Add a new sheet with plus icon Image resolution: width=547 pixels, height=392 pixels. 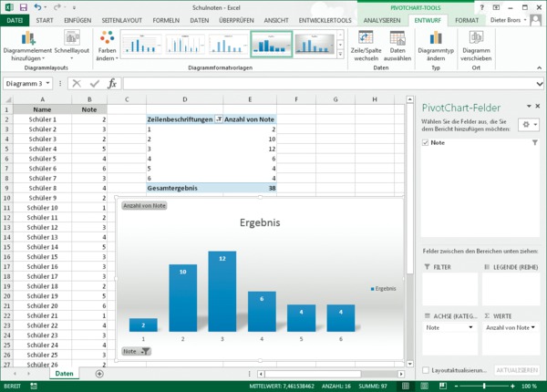[x=99, y=374]
